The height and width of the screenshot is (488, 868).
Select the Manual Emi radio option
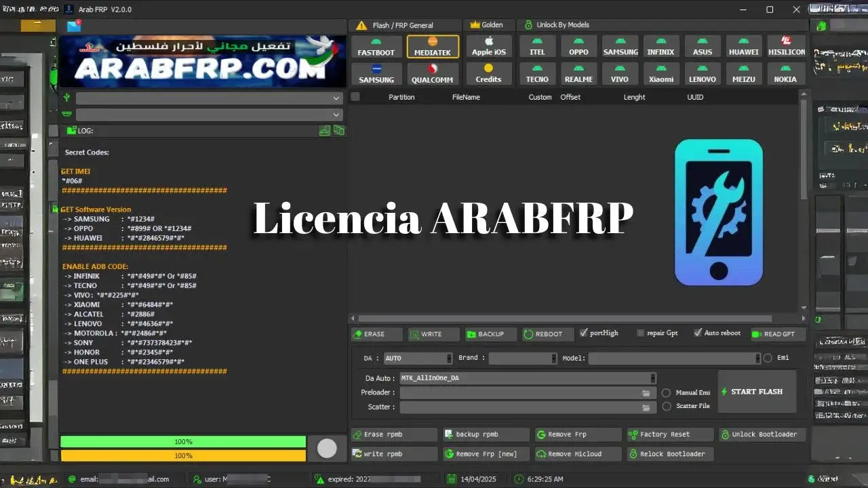(x=666, y=392)
